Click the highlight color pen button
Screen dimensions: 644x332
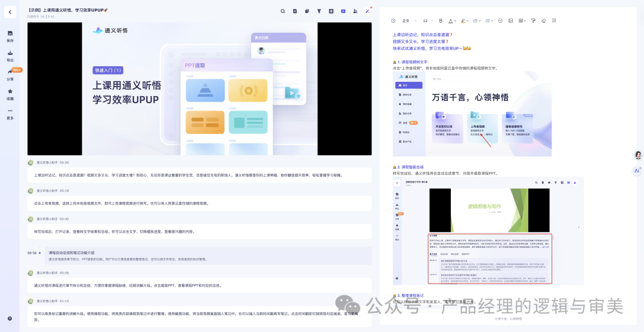point(463,20)
